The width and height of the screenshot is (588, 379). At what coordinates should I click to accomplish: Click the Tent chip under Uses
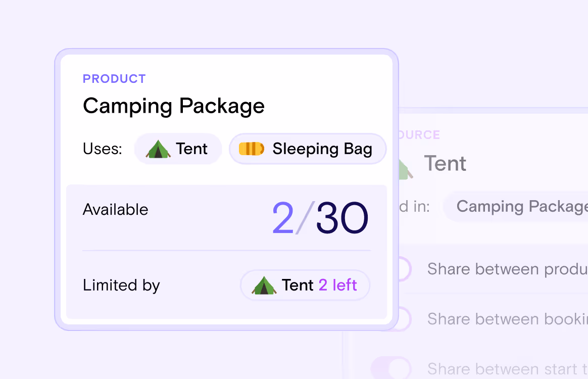(x=178, y=149)
